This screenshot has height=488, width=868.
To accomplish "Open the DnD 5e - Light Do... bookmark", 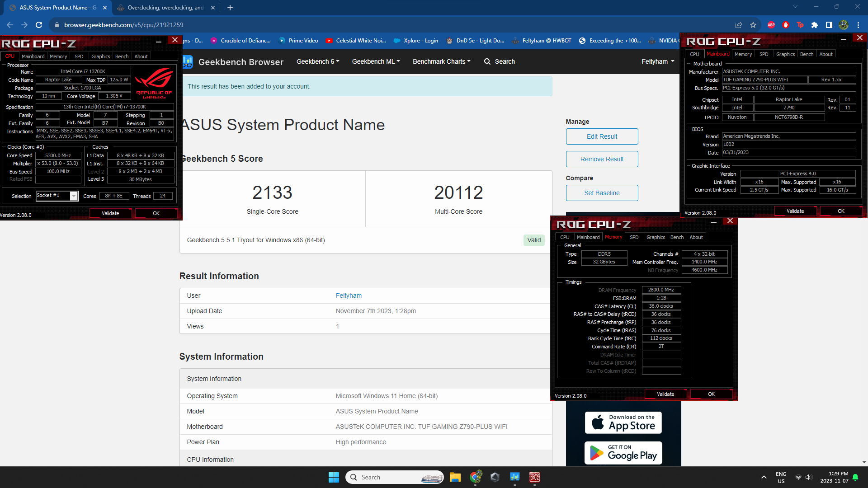I will pyautogui.click(x=475, y=41).
